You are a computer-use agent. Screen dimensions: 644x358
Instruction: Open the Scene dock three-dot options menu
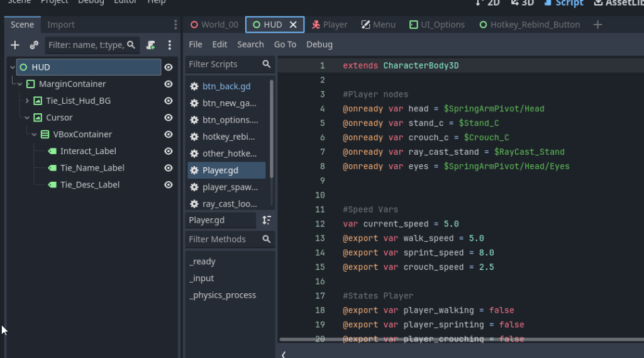(169, 45)
